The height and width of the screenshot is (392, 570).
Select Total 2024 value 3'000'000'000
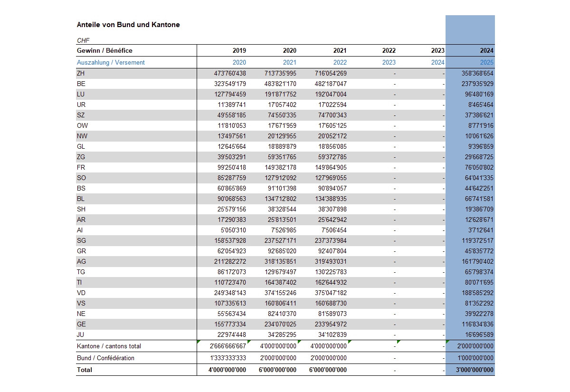click(x=475, y=370)
